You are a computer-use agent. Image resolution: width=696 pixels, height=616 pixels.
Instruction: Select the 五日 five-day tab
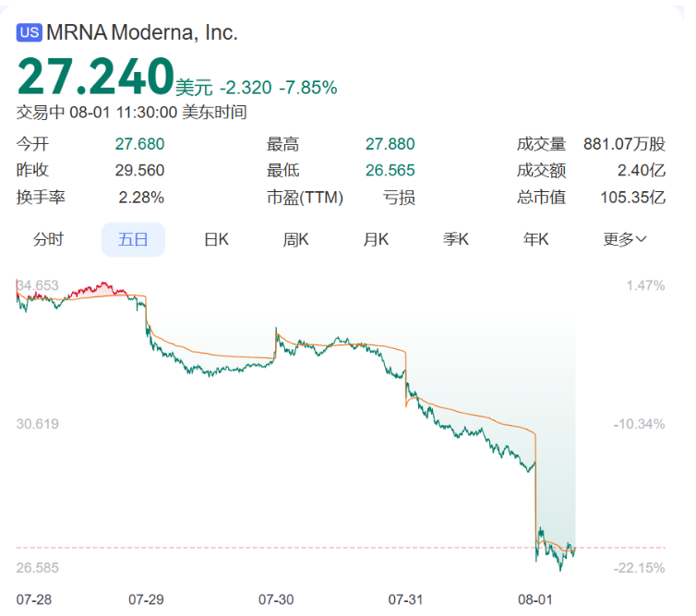(x=133, y=240)
